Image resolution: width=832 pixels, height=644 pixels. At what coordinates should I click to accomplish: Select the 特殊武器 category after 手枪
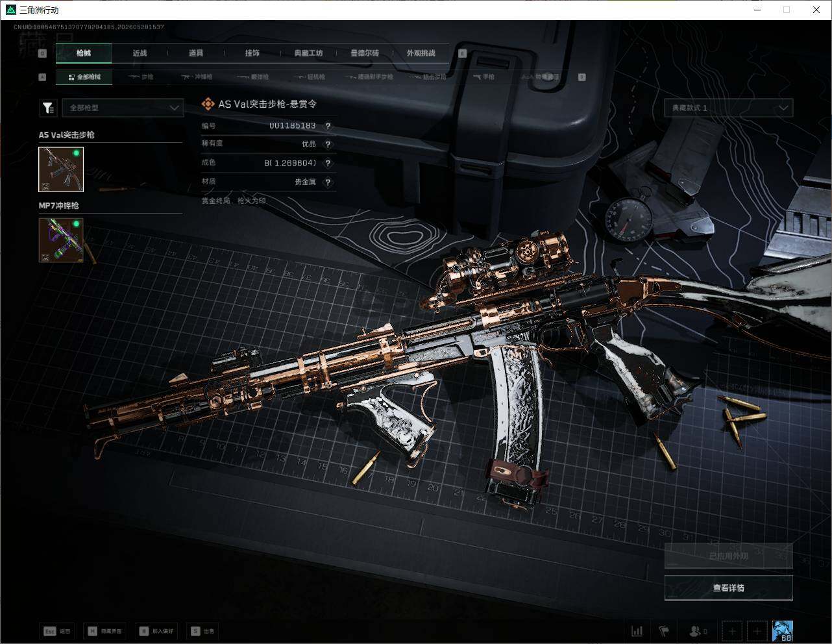pyautogui.click(x=540, y=77)
